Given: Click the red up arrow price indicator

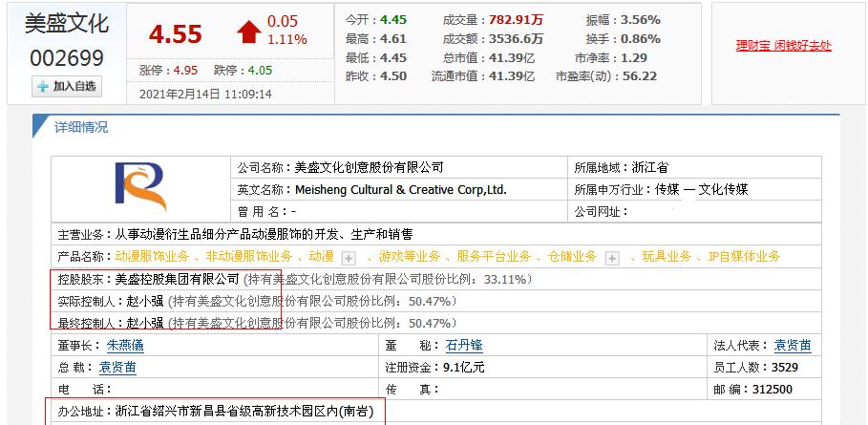Looking at the screenshot, I should [x=249, y=32].
